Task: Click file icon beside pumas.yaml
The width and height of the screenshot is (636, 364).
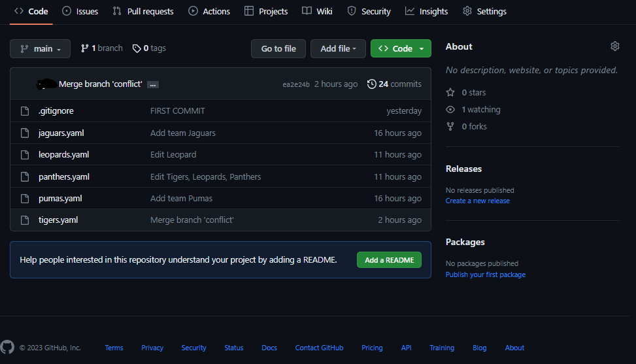Action: coord(25,199)
